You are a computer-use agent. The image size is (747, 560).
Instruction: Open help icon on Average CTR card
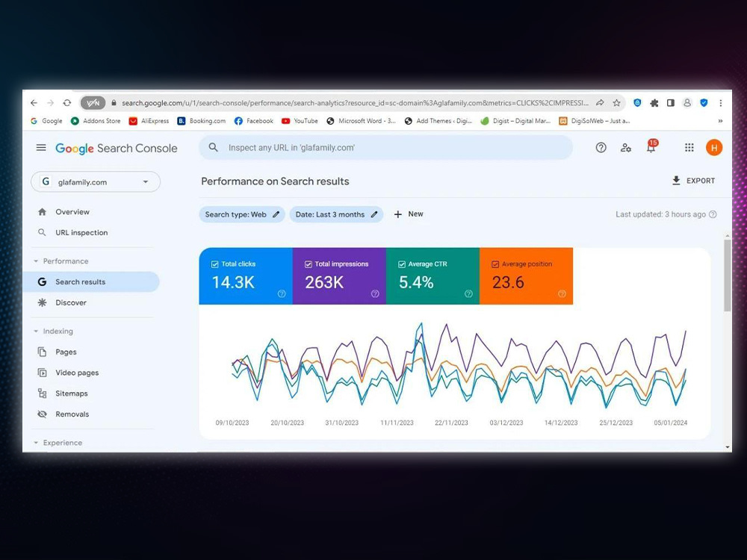(x=468, y=293)
